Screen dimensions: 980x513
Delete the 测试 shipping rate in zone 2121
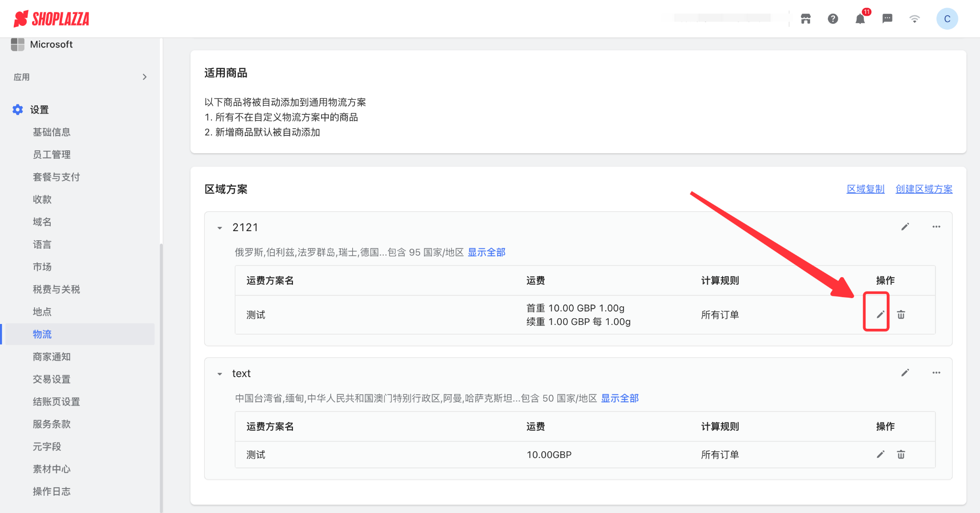[x=901, y=314]
